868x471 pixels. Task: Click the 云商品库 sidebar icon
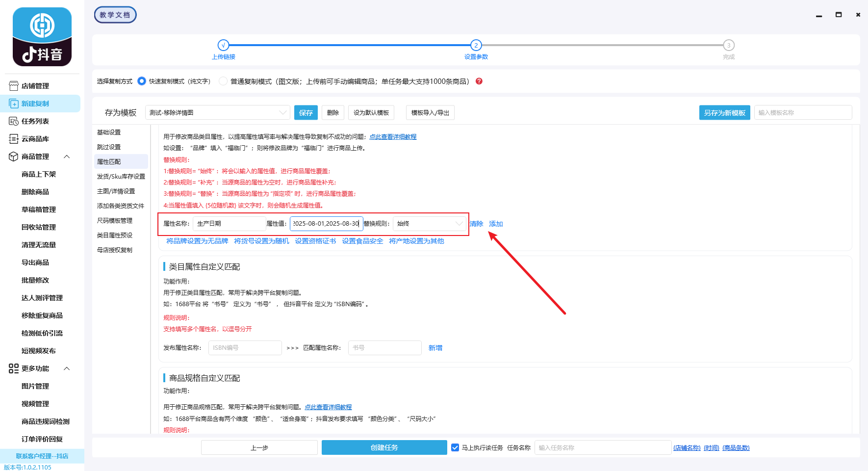point(14,139)
